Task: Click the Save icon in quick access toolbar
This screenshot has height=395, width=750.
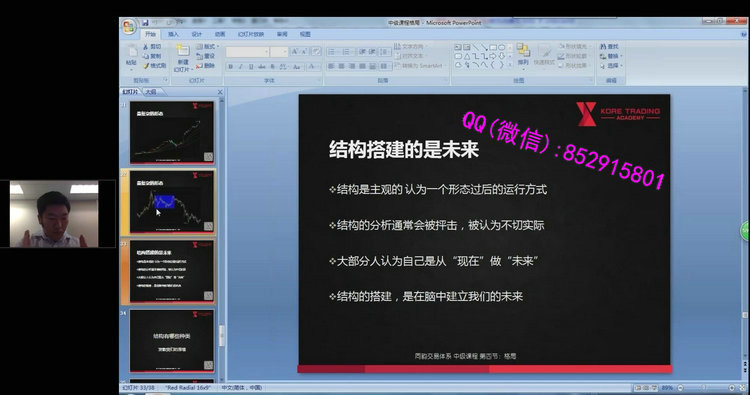Action: pyautogui.click(x=145, y=22)
